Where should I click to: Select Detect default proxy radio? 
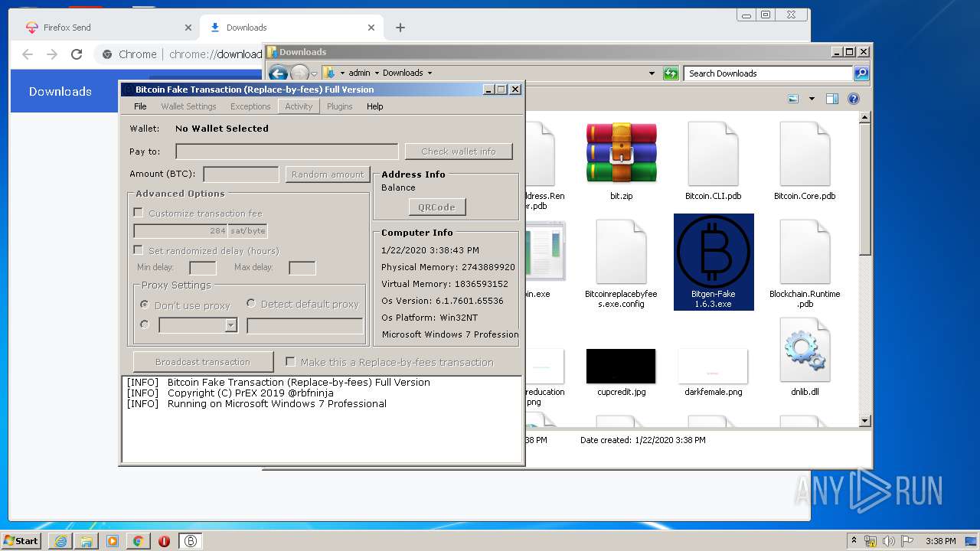coord(250,304)
